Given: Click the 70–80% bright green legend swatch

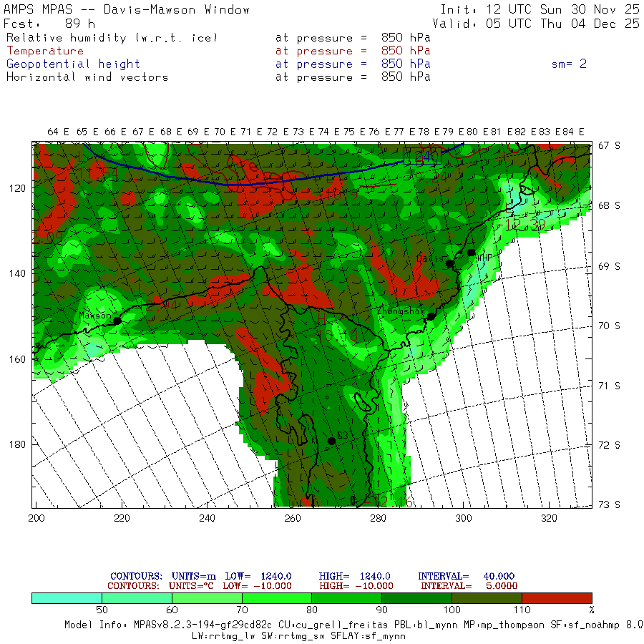Looking at the screenshot, I should pos(277,598).
